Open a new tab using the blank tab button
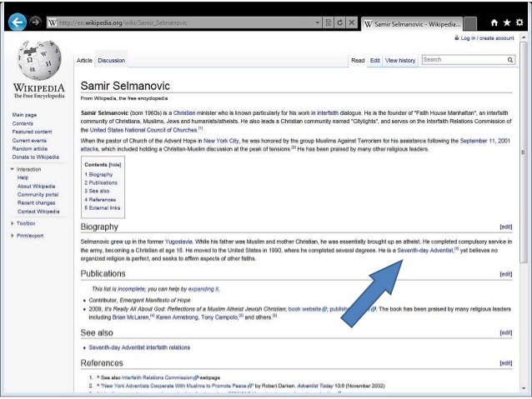 click(470, 24)
